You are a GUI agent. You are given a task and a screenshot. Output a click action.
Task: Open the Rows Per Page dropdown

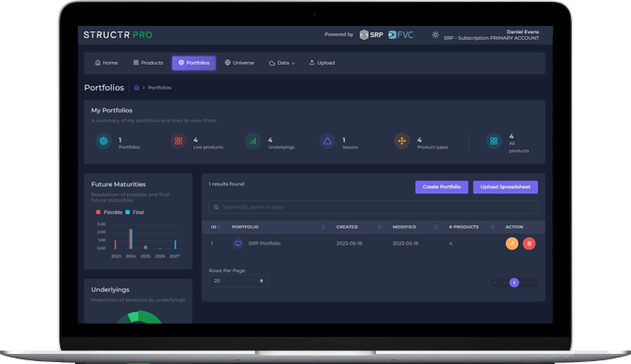(x=238, y=281)
